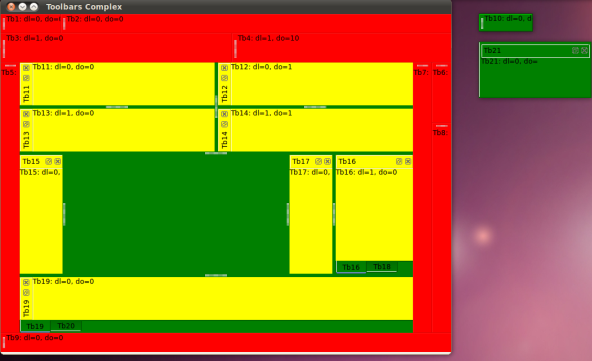Click the Tb2 toolbar grip handle

(64, 23)
